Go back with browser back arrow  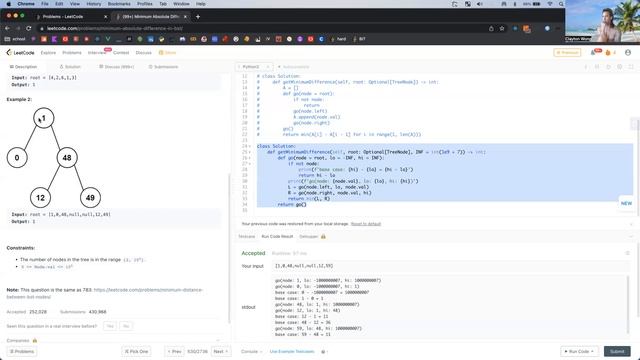point(7,29)
